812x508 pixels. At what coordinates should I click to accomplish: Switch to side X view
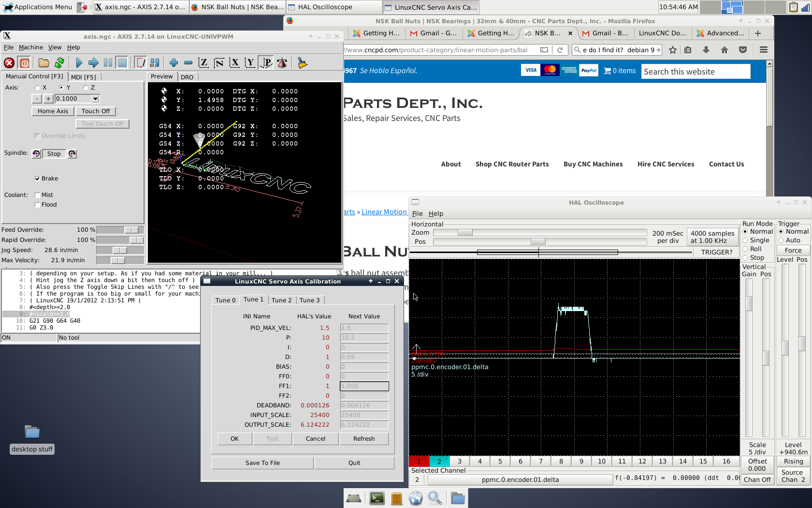[234, 63]
